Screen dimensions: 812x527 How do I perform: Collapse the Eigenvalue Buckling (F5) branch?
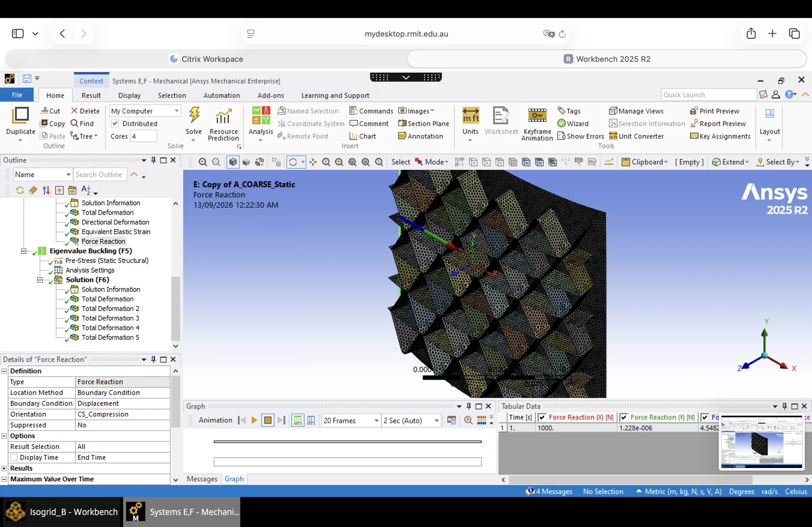pos(23,251)
